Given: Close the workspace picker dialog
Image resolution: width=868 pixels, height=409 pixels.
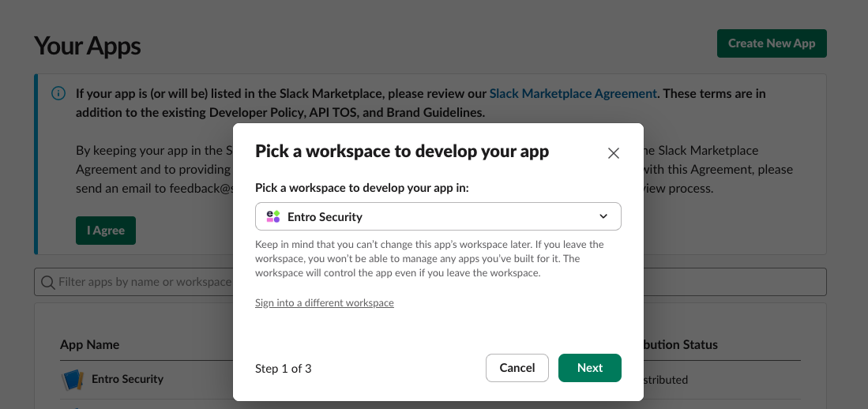Looking at the screenshot, I should click(x=613, y=153).
